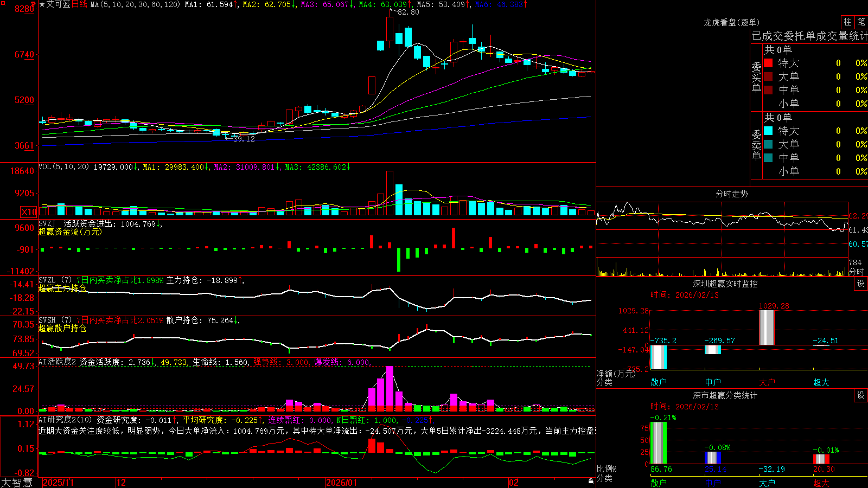Click the 82.80 high price annotation
The width and height of the screenshot is (868, 488).
[408, 12]
